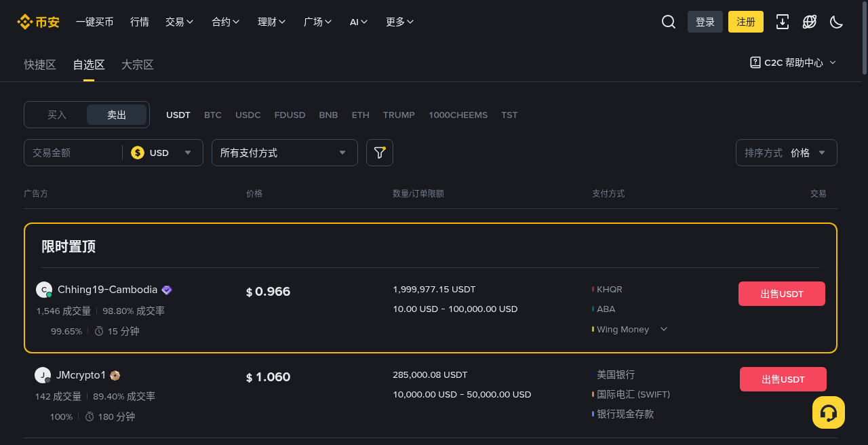
Task: Expand the 交易 menu
Action: 180,22
